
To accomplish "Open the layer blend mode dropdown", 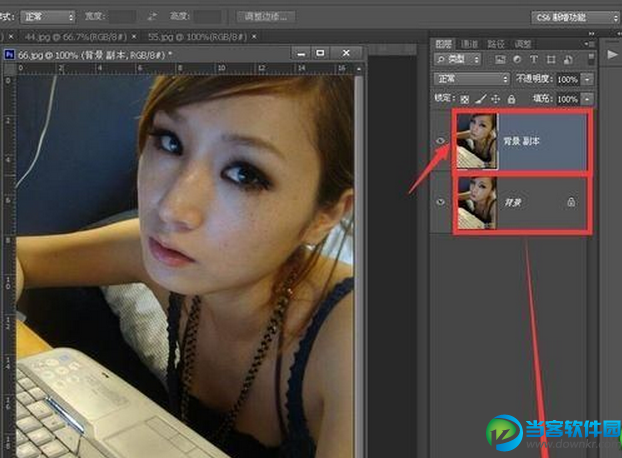I will click(x=471, y=79).
